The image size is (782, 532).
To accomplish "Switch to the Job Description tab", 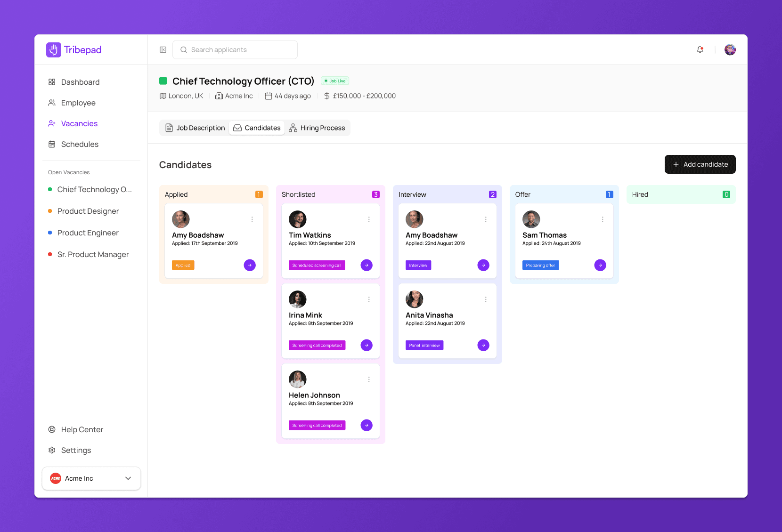I will (x=195, y=128).
